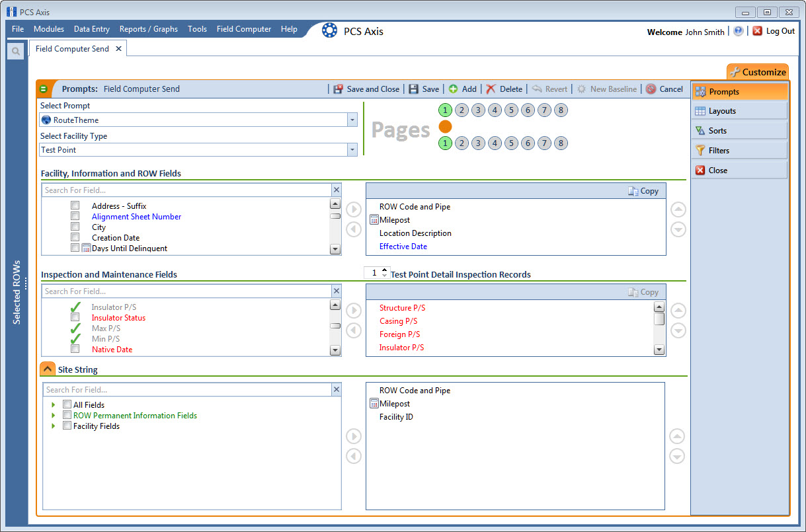Click Copy in the Facility fields list header
Screen dimensions: 806x532
point(643,191)
